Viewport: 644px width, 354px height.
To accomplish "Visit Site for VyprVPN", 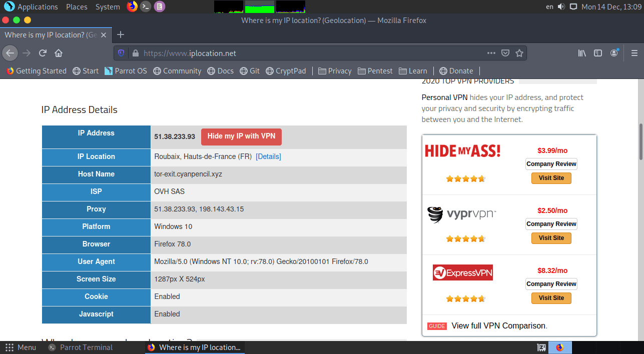I will [551, 238].
